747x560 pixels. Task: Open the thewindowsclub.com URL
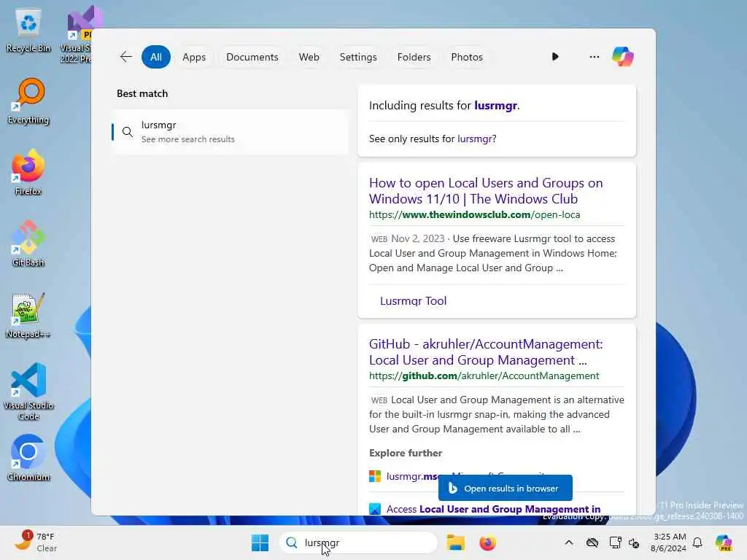(x=474, y=214)
